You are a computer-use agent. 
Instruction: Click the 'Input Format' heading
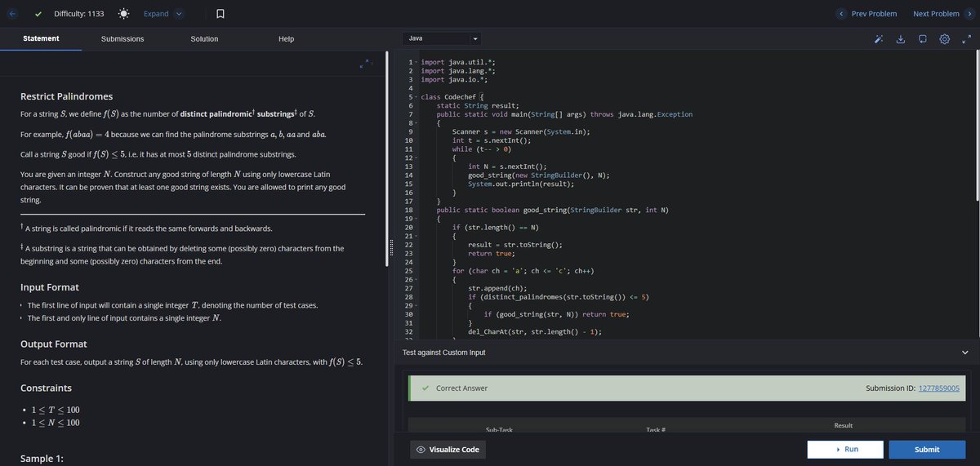click(50, 287)
